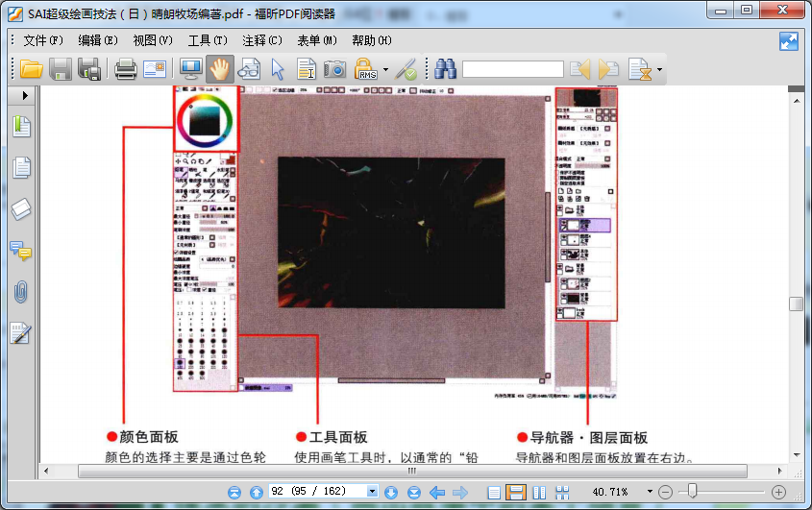The image size is (812, 510).
Task: Click the document hourglass toolbar icon
Action: [x=640, y=69]
